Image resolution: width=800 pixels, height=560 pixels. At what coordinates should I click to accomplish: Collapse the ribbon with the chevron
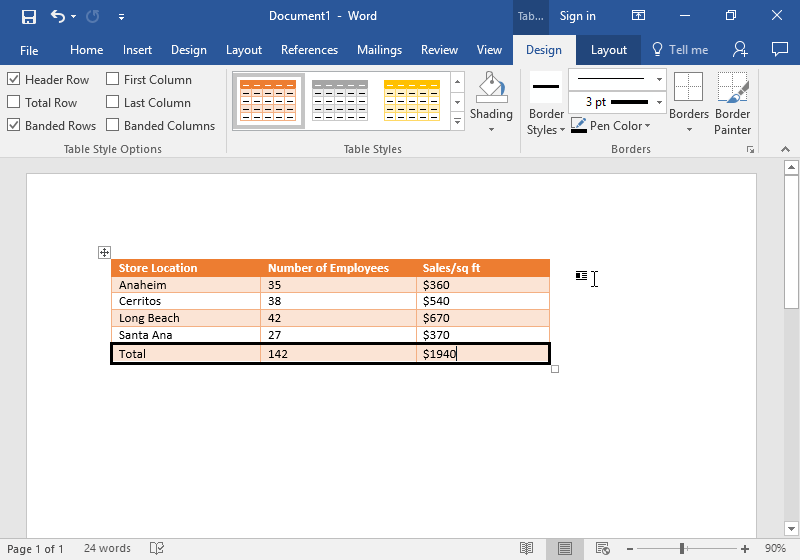tap(785, 149)
